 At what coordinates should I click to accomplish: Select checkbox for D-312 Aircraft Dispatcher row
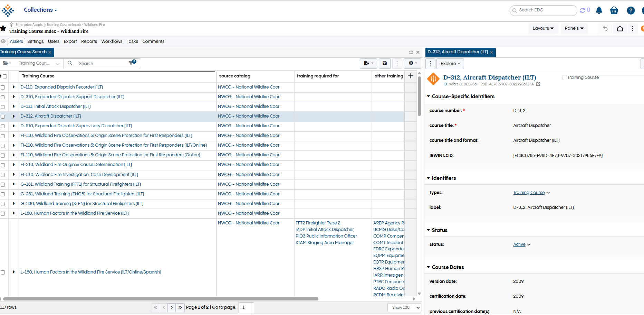pyautogui.click(x=3, y=117)
